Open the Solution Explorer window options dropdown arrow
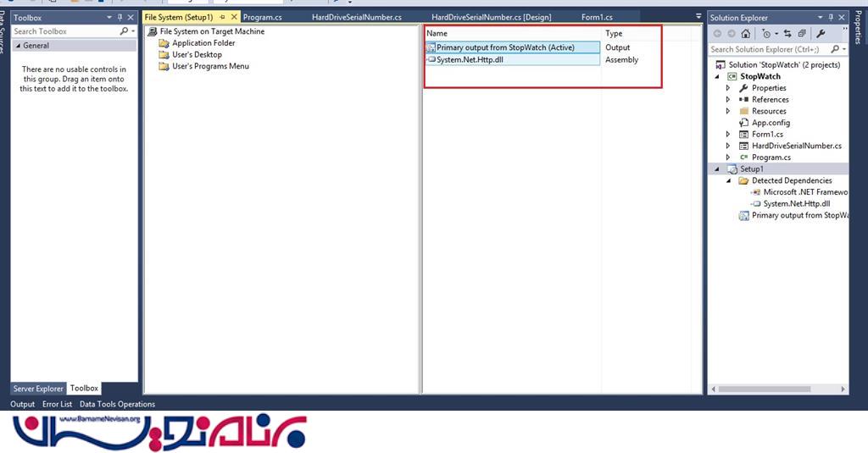868x453 pixels. [821, 18]
